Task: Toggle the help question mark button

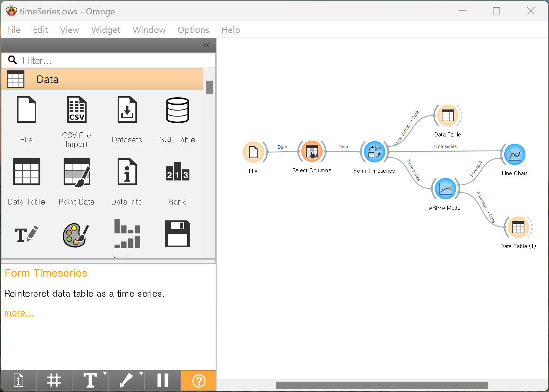Action: tap(199, 381)
